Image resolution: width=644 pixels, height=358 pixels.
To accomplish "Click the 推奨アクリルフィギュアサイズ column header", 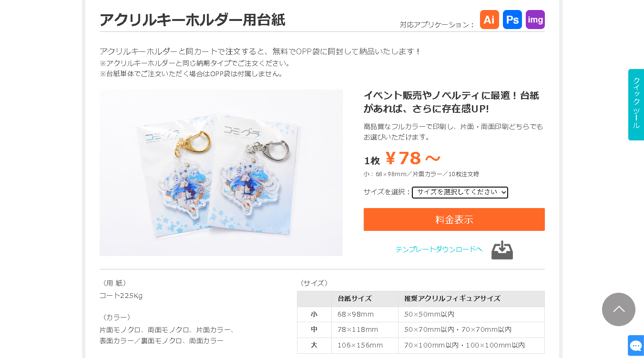I will [x=452, y=298].
